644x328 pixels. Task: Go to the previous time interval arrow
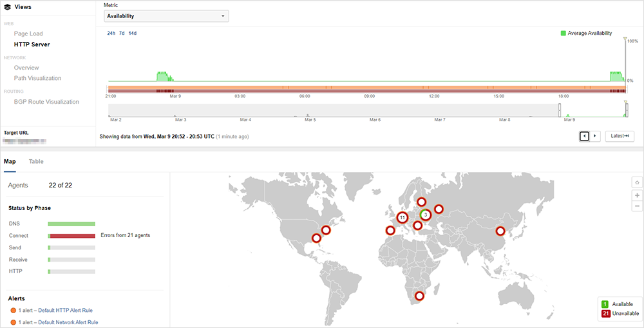click(584, 136)
